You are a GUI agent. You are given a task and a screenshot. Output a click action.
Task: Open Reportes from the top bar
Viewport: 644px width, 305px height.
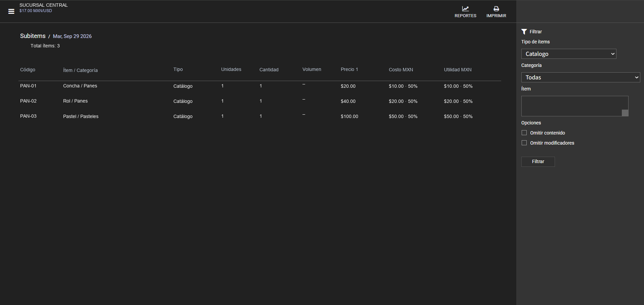(465, 12)
